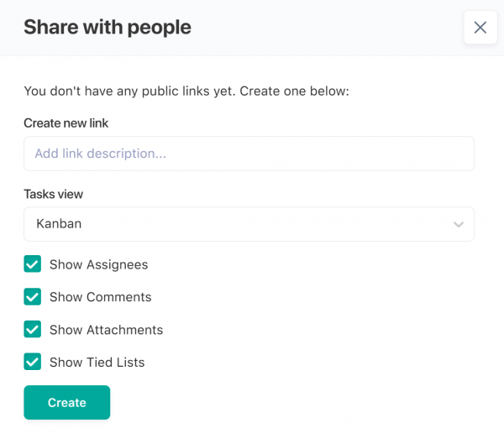Click the Show Comments label text
The width and height of the screenshot is (504, 433).
click(100, 297)
